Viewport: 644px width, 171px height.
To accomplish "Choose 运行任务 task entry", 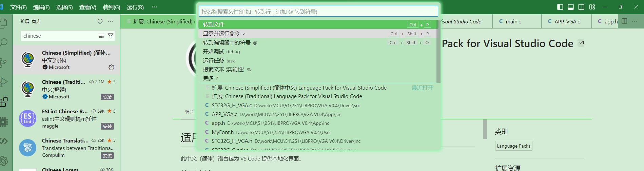I will pos(318,60).
